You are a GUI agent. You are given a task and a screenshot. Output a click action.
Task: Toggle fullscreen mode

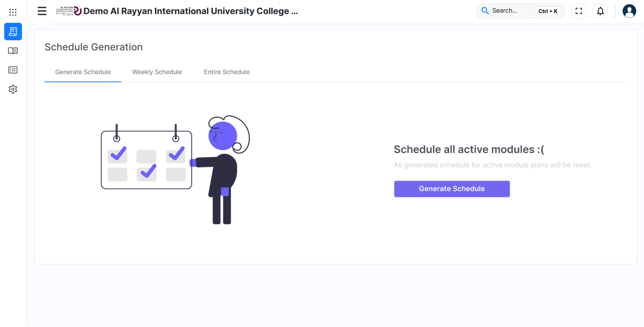[579, 11]
